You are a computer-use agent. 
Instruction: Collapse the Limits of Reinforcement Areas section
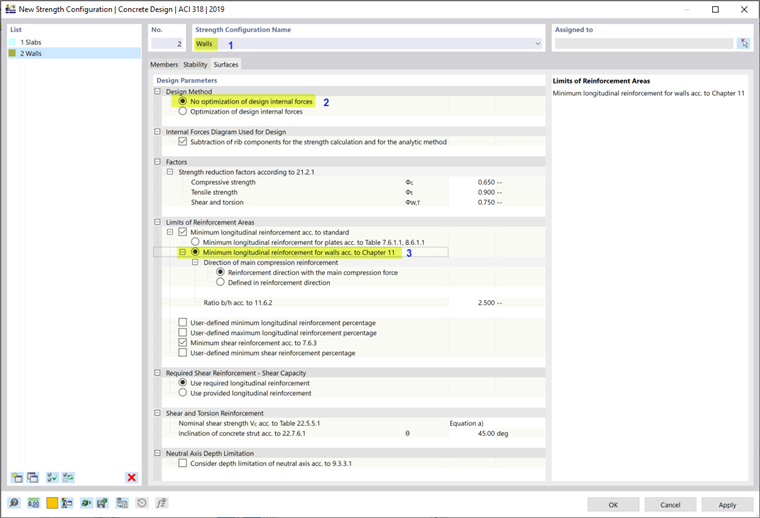point(157,222)
